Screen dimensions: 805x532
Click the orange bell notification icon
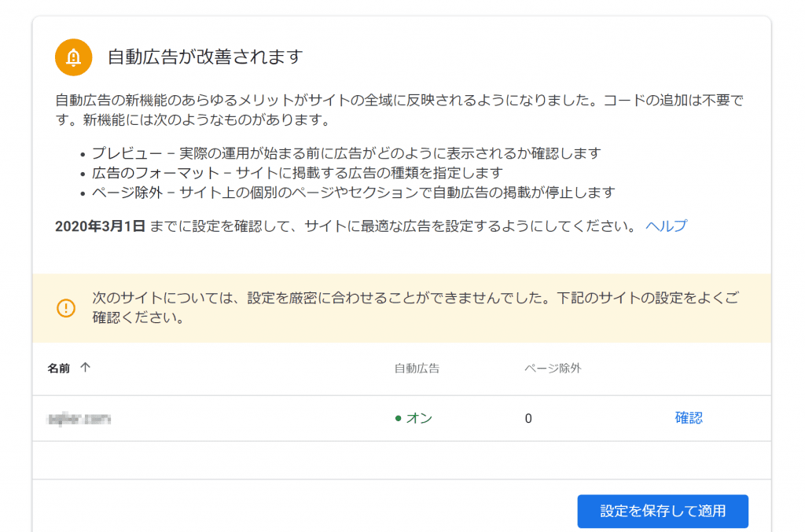(x=74, y=57)
